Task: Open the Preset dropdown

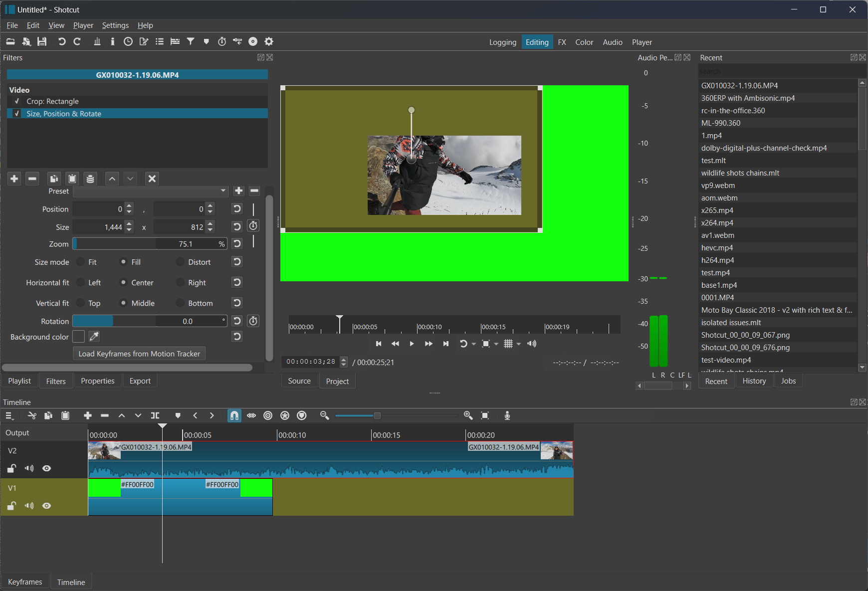Action: point(150,191)
